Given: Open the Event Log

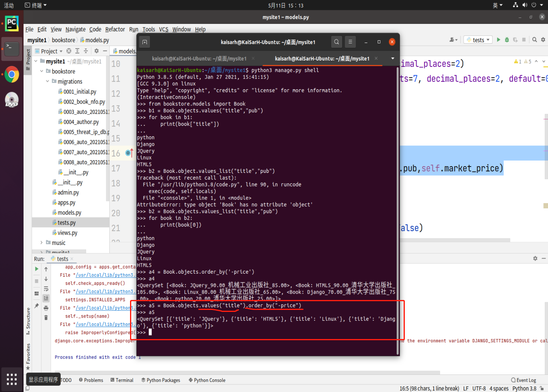Looking at the screenshot, I should (x=523, y=380).
